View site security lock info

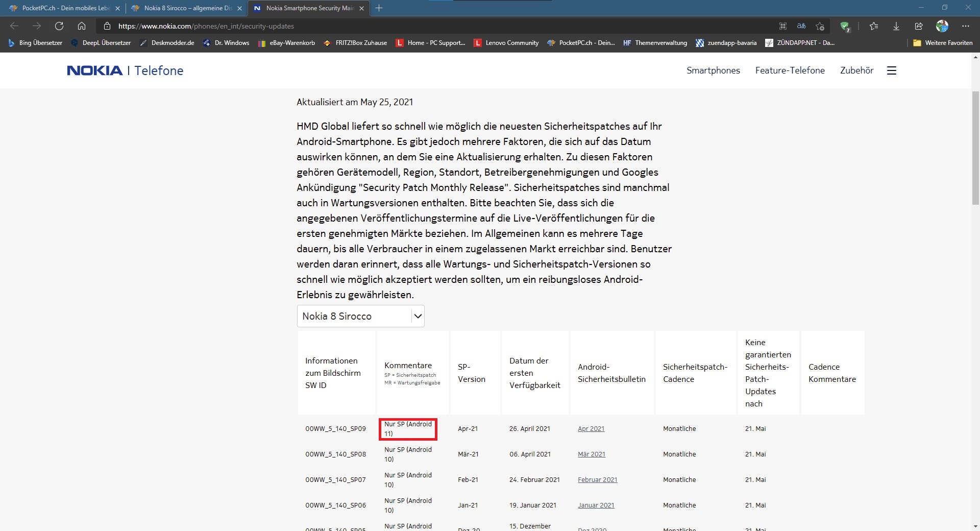(x=107, y=26)
